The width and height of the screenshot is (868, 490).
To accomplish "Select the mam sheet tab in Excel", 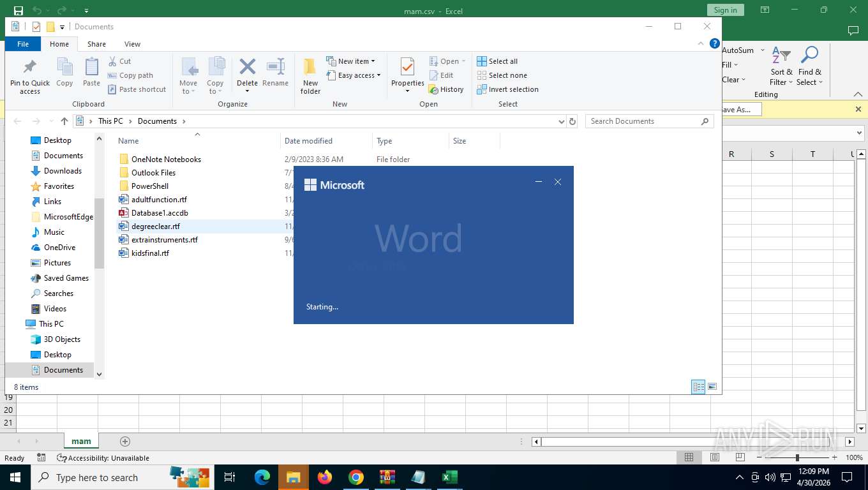I will tap(81, 441).
